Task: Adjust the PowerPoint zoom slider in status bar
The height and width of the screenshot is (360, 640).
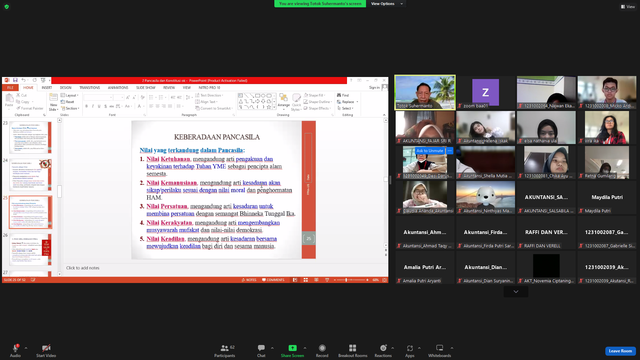Action: pyautogui.click(x=351, y=280)
